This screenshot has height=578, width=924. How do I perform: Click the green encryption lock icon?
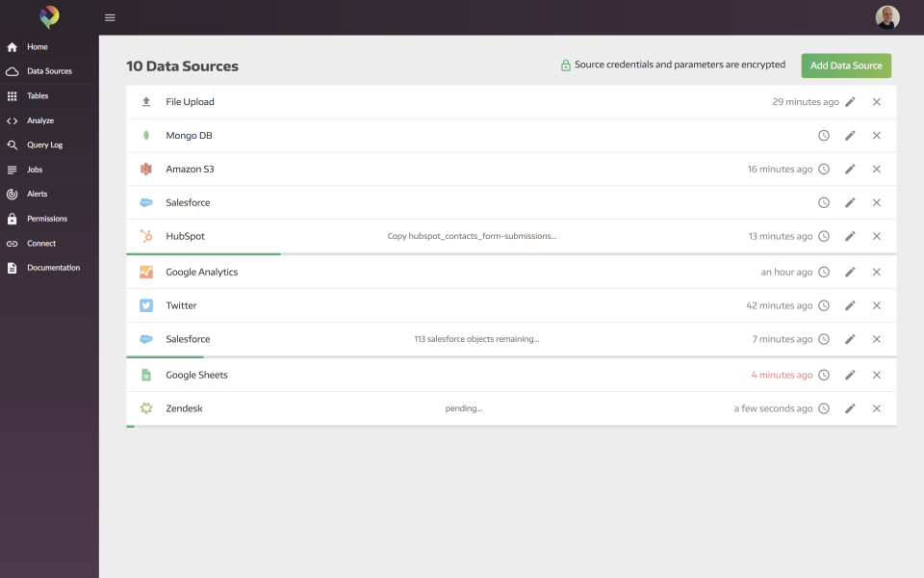point(566,66)
